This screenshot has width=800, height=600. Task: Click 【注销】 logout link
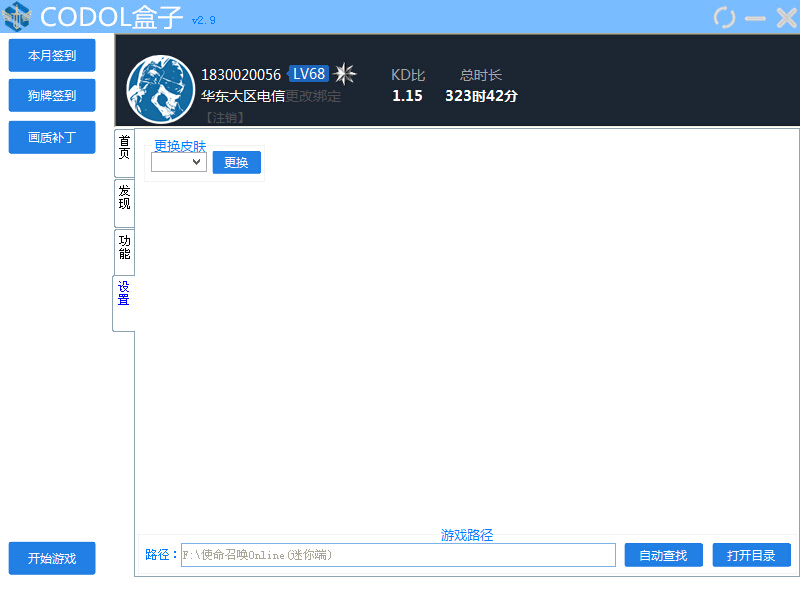pyautogui.click(x=224, y=118)
